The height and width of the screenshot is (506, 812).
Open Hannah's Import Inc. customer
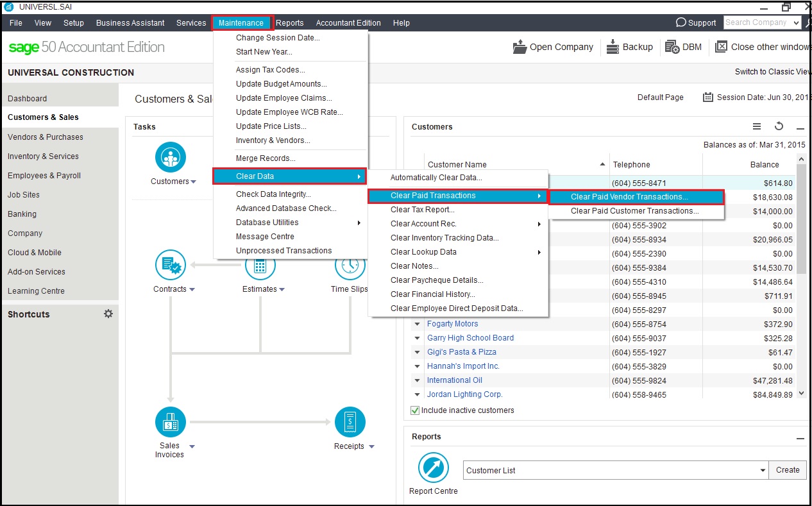coord(463,366)
